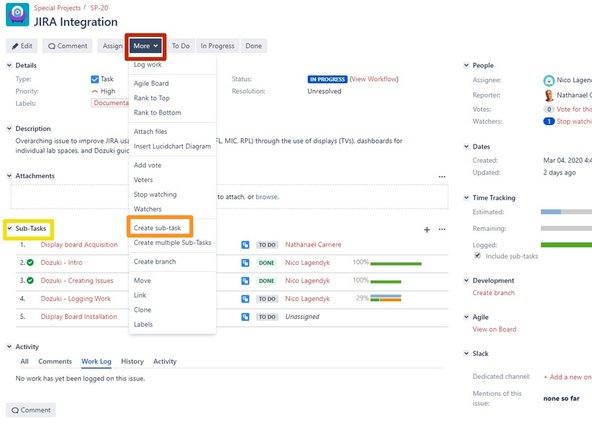592x444 pixels.
Task: Open the View Workflow link
Action: [374, 79]
